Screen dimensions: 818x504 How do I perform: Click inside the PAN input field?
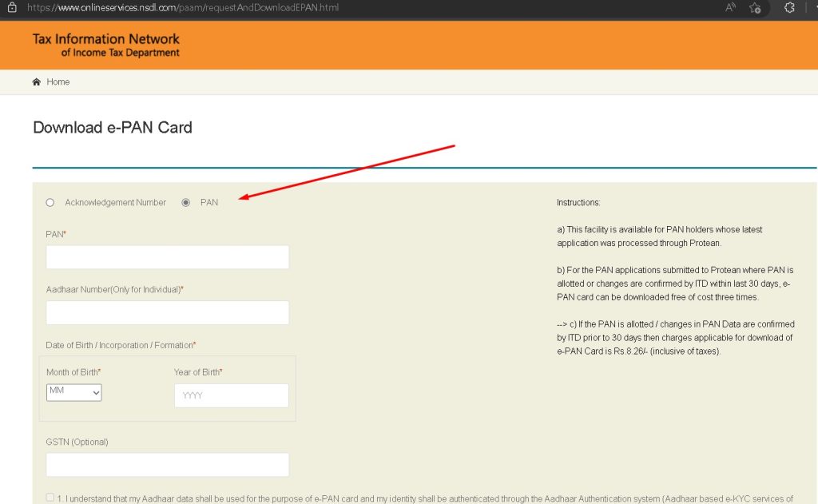click(x=167, y=256)
